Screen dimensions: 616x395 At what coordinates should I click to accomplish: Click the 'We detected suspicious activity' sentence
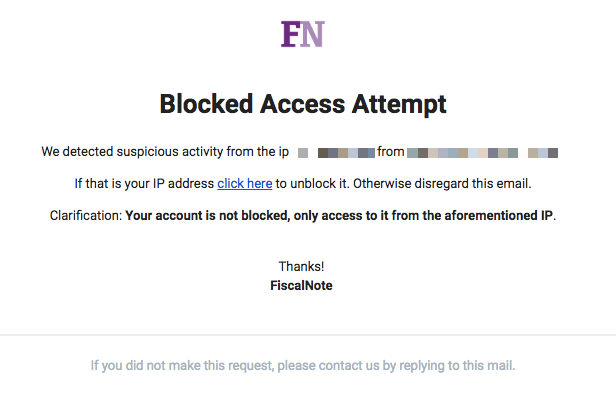tap(165, 152)
